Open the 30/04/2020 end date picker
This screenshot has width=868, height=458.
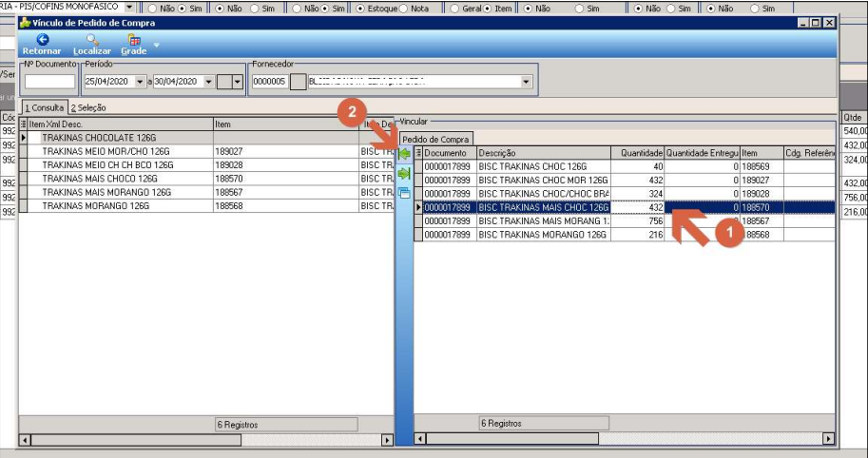tap(209, 82)
